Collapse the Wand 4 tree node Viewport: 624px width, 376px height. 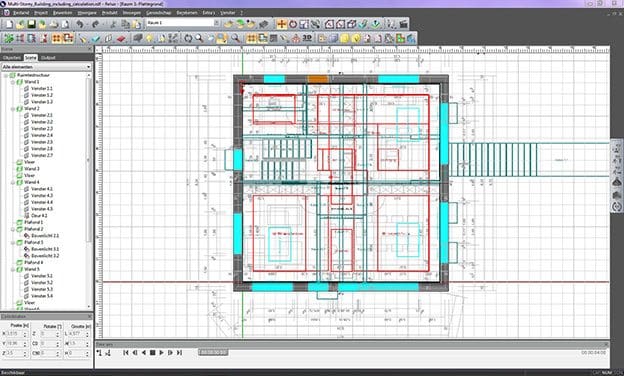point(13,182)
